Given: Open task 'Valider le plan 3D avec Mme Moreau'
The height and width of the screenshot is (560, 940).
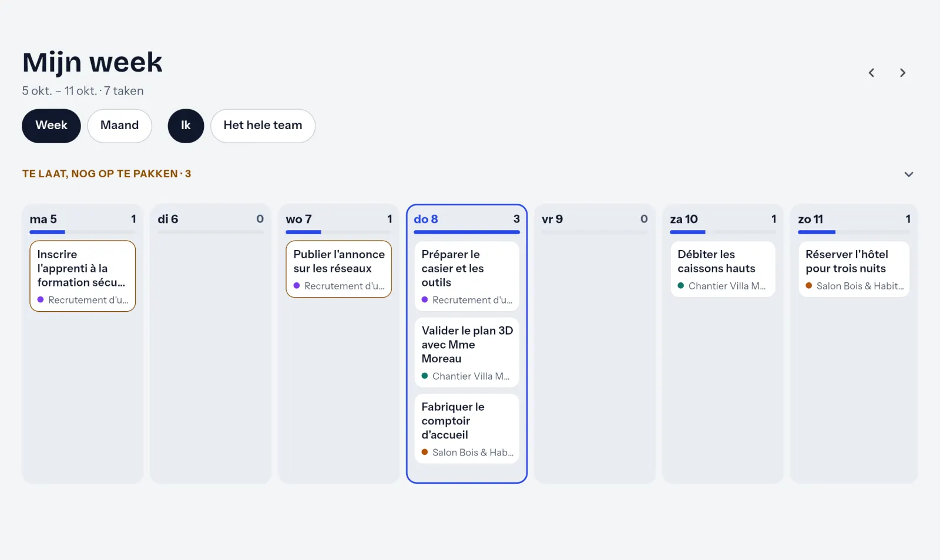Looking at the screenshot, I should click(466, 352).
